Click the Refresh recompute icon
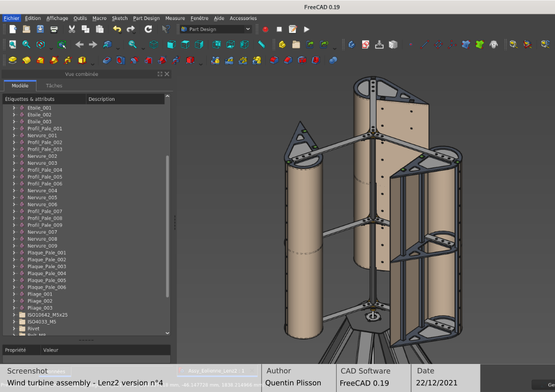Screen dimensions: 555x392 [x=148, y=29]
